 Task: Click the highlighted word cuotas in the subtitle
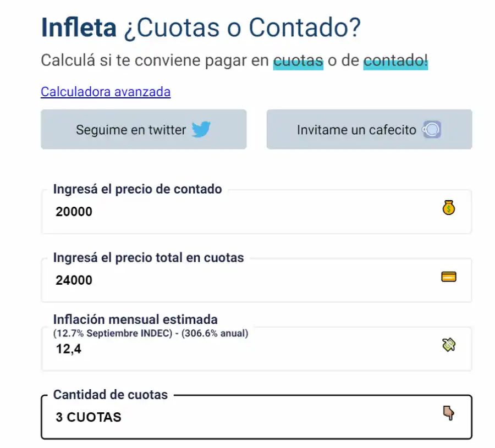coord(298,61)
